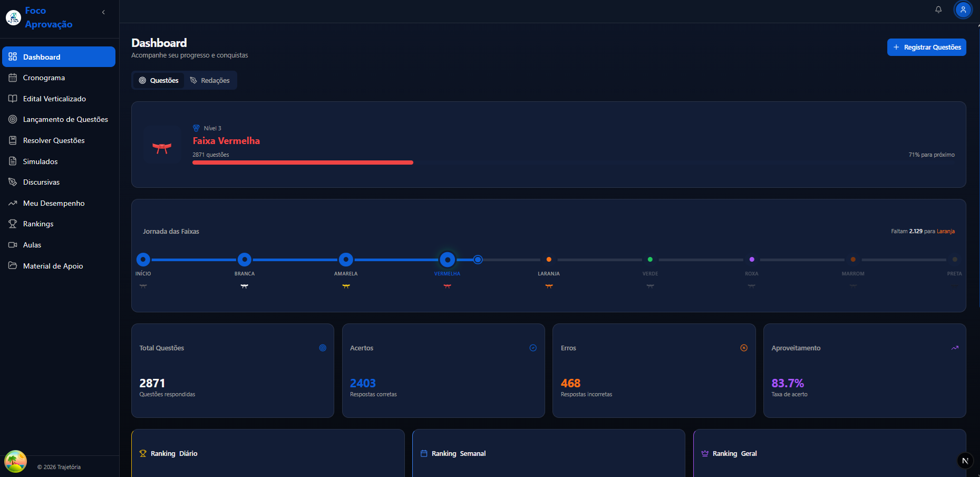This screenshot has height=477, width=980.
Task: Open the Aulas section
Action: 59,245
